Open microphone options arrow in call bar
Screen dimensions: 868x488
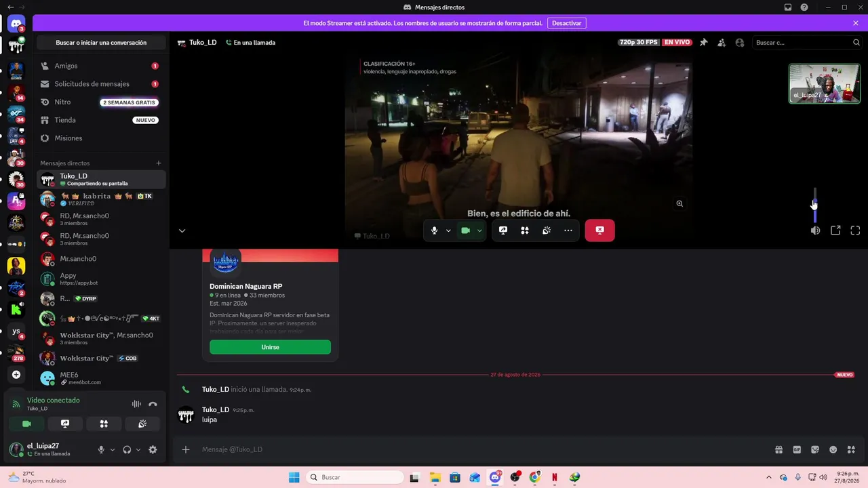[448, 230]
